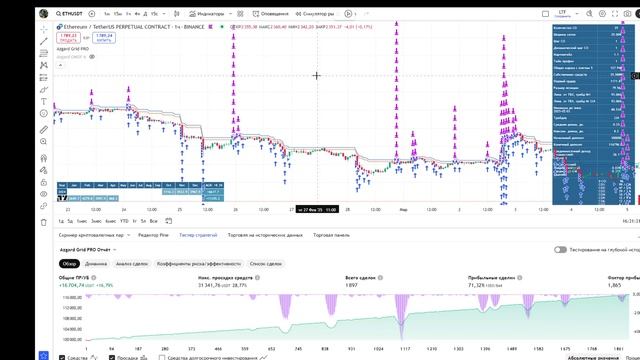Image resolution: width=640 pixels, height=360 pixels.
Task: Select the YTD date range
Action: click(x=124, y=221)
